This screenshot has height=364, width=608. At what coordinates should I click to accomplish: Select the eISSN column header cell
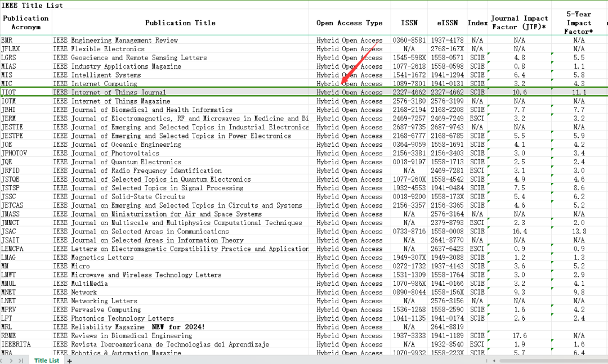448,23
